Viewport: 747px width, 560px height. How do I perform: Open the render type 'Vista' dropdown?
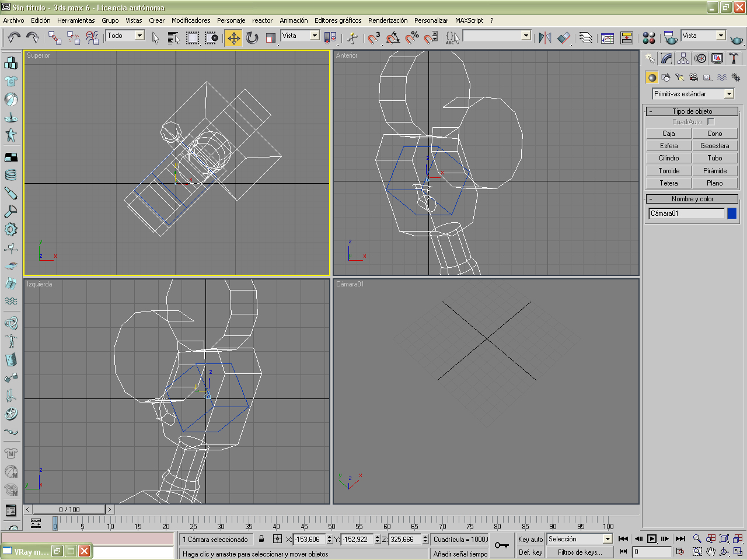tap(721, 36)
